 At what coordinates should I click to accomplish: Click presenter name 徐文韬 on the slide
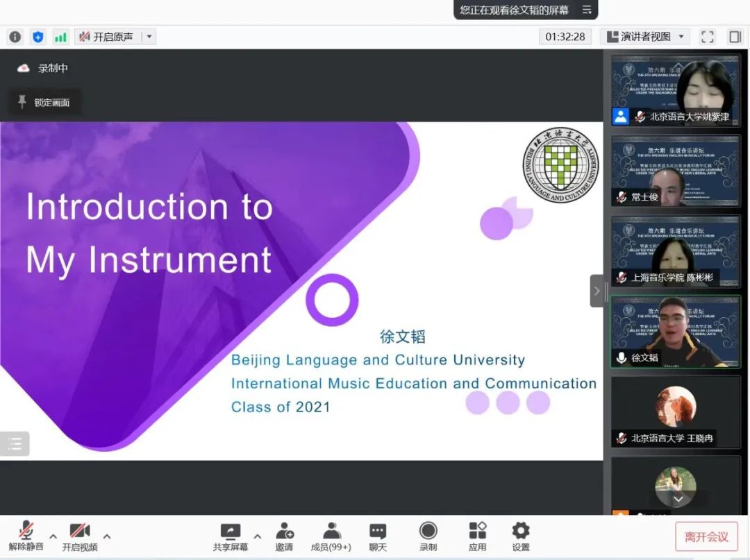[402, 337]
